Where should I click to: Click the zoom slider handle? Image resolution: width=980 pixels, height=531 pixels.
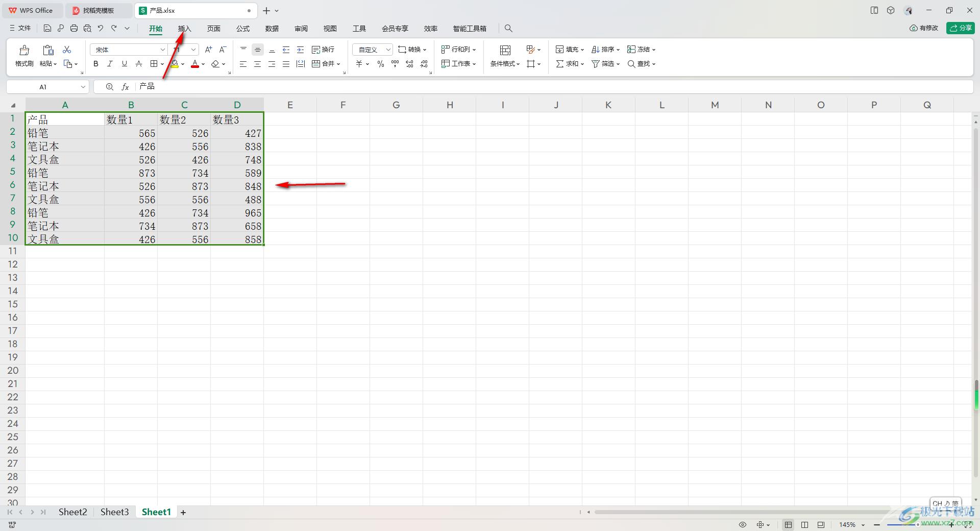917,525
